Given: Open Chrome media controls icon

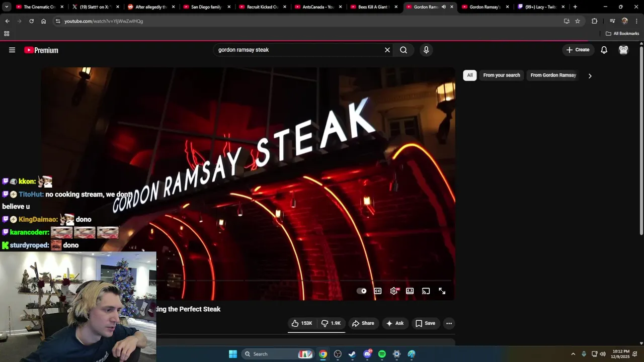Looking at the screenshot, I should click(x=612, y=21).
